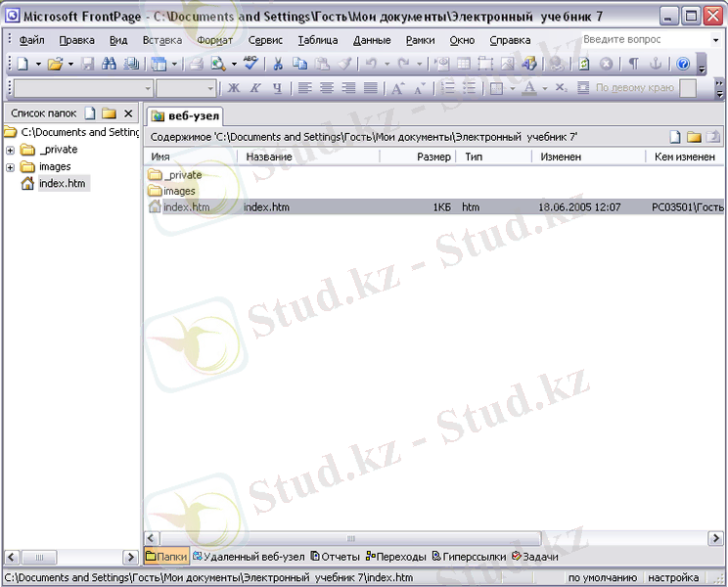Viewport: 728px width, 587px height.
Task: Center the text alignment
Action: coord(327,88)
